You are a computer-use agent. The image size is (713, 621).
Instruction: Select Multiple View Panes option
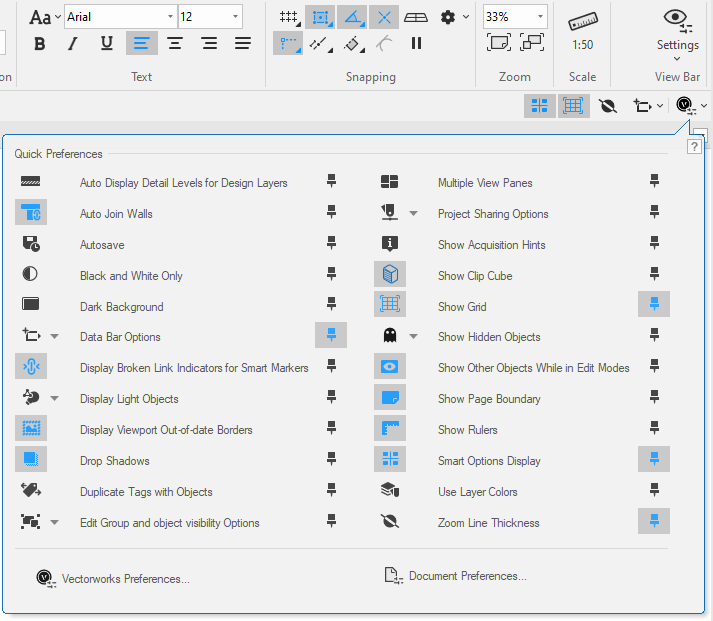point(485,183)
